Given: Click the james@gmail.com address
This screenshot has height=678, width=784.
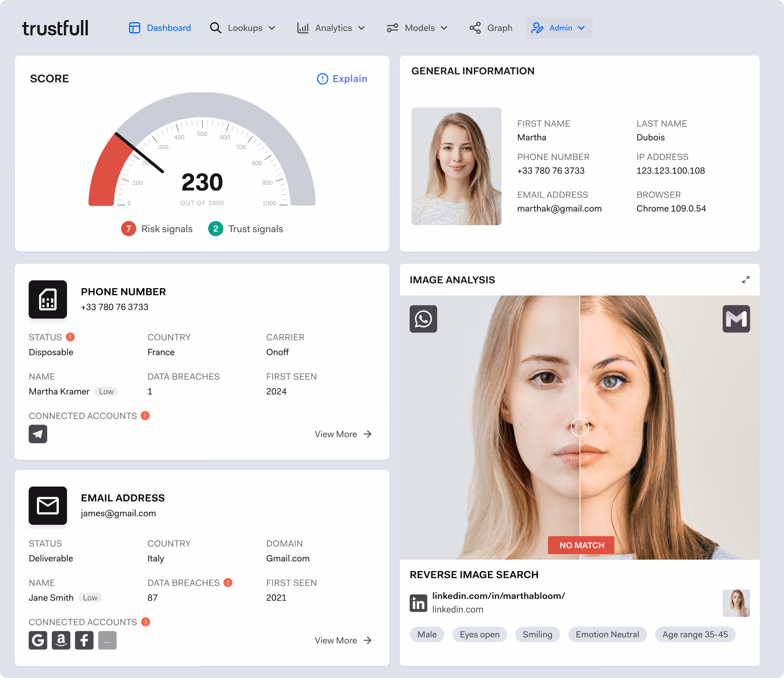Looking at the screenshot, I should pos(118,513).
